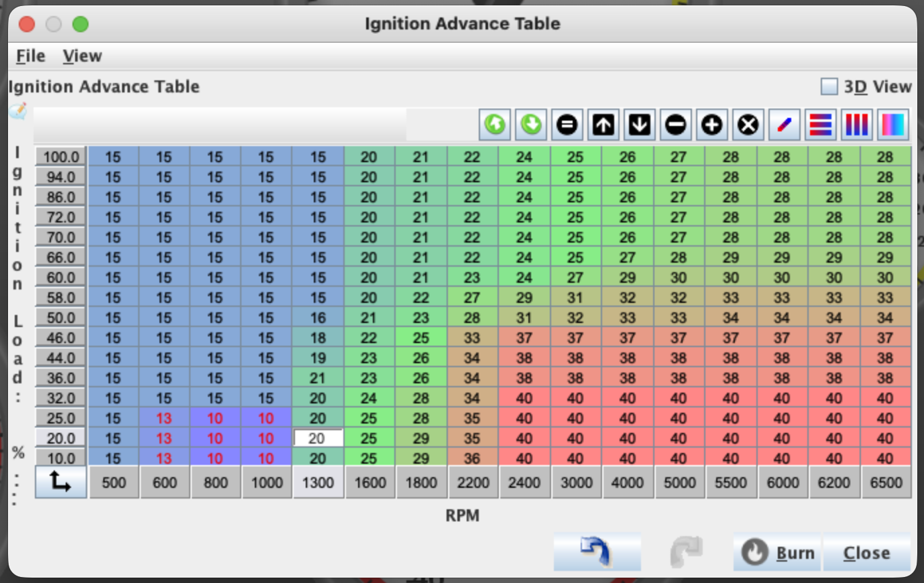Viewport: 924px width, 583px height.
Task: Select the subtract-from-cells minus icon
Action: (675, 124)
